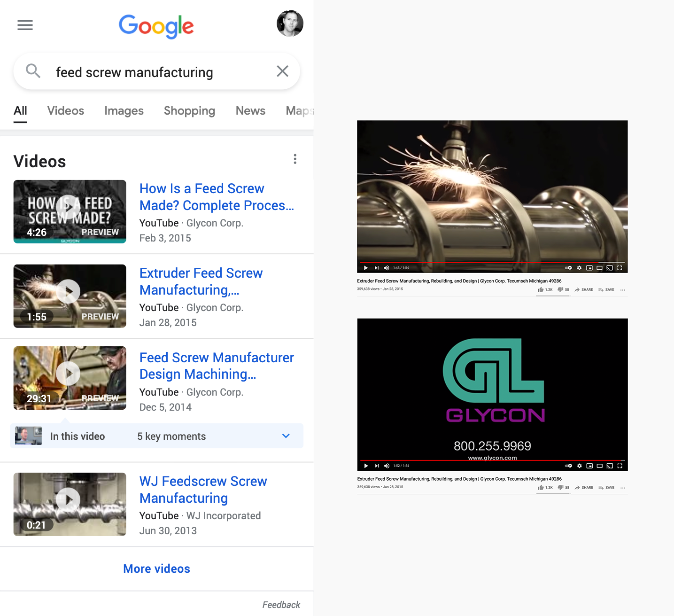Image resolution: width=674 pixels, height=616 pixels.
Task: Switch to the Videos tab
Action: click(x=66, y=111)
